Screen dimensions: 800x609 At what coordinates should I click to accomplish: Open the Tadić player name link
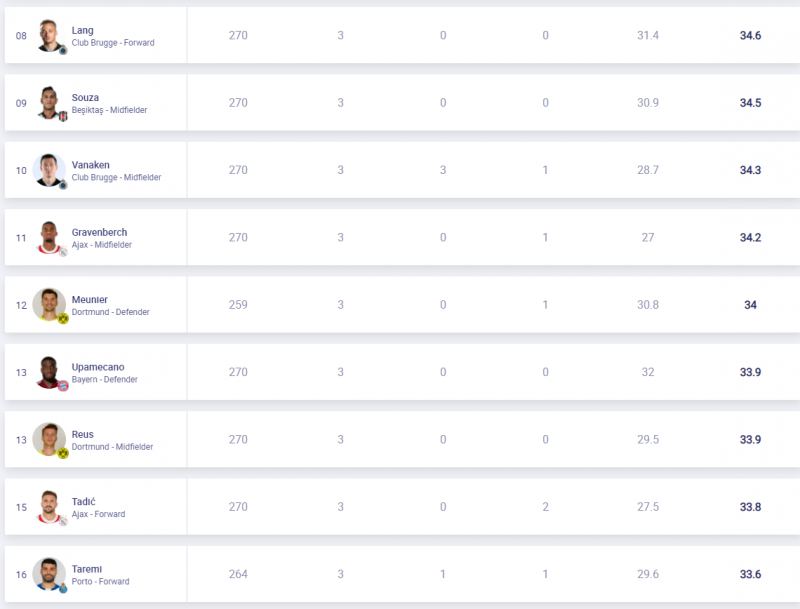coord(83,501)
